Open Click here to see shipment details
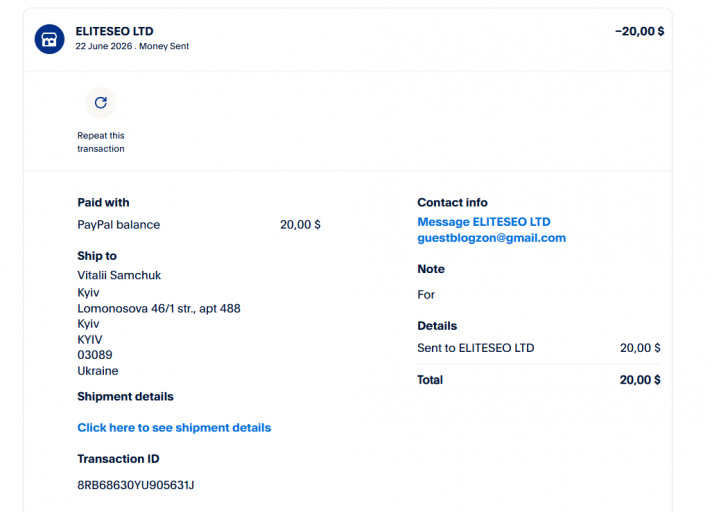Image resolution: width=728 pixels, height=512 pixels. pos(174,428)
